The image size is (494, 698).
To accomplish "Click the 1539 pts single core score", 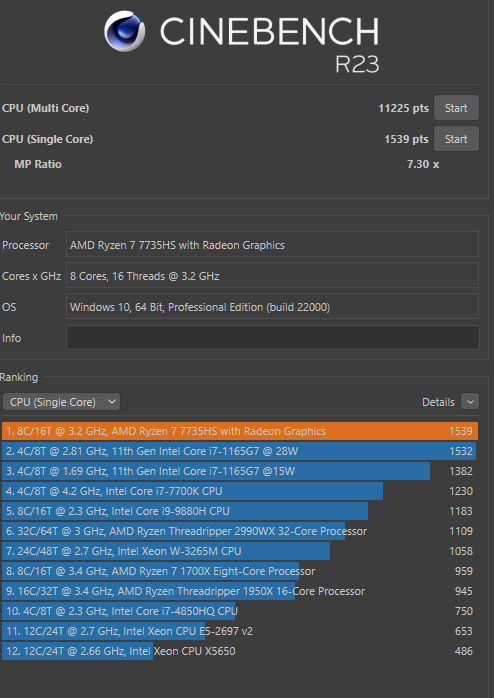I will coord(406,139).
